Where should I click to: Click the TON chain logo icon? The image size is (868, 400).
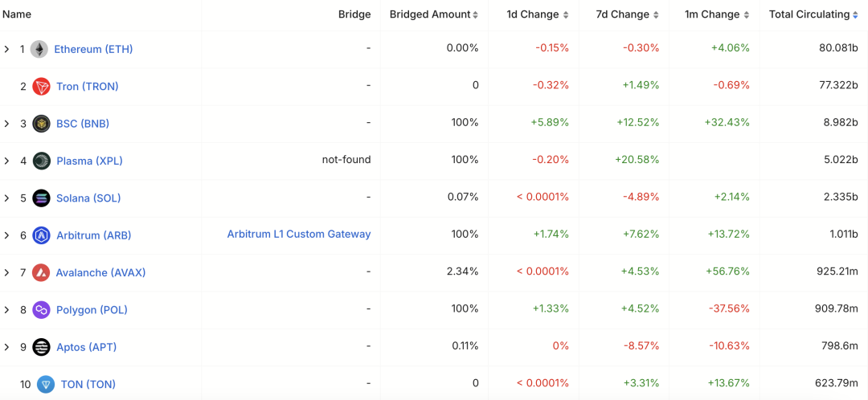[x=46, y=385]
